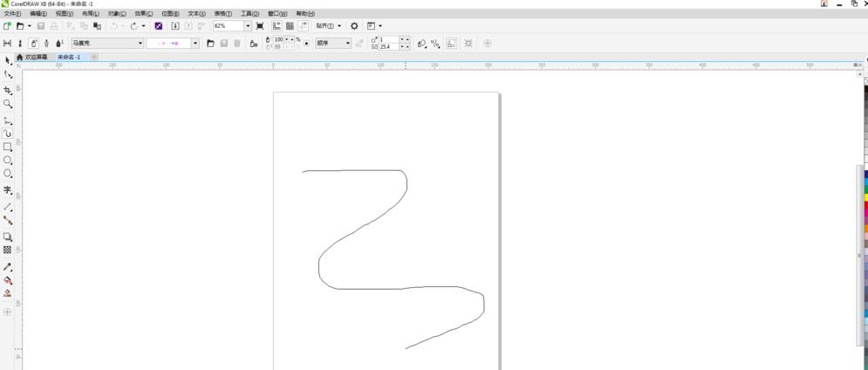868x370 pixels.
Task: Open the 顺序 order dropdown
Action: (348, 43)
